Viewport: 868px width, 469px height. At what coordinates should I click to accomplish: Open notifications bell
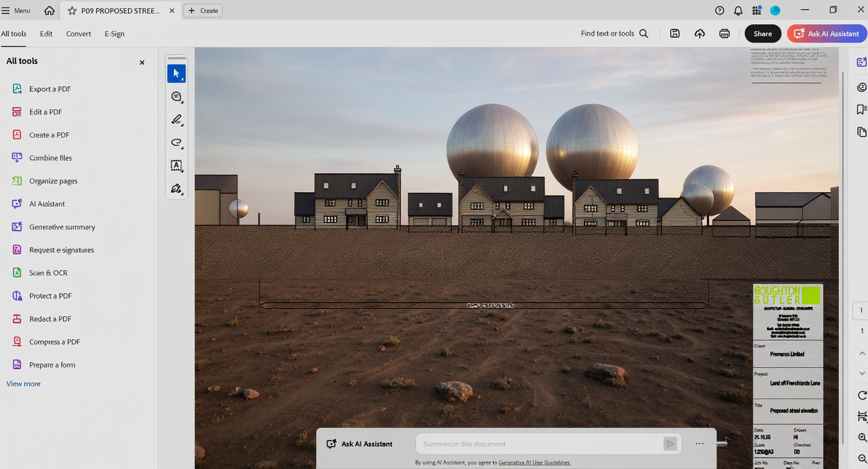pos(738,11)
